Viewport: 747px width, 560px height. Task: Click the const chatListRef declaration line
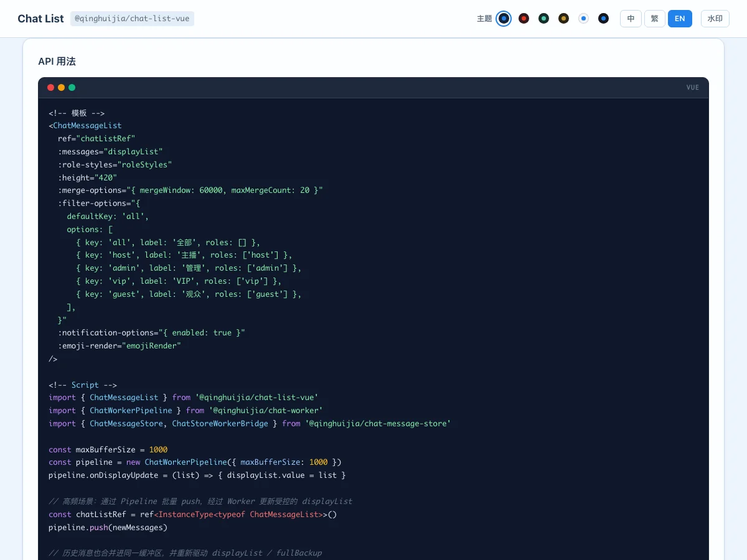(x=193, y=514)
